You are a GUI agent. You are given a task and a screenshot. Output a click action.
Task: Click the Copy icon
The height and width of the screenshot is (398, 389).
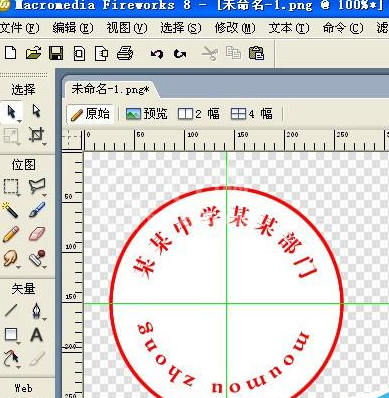click(233, 53)
